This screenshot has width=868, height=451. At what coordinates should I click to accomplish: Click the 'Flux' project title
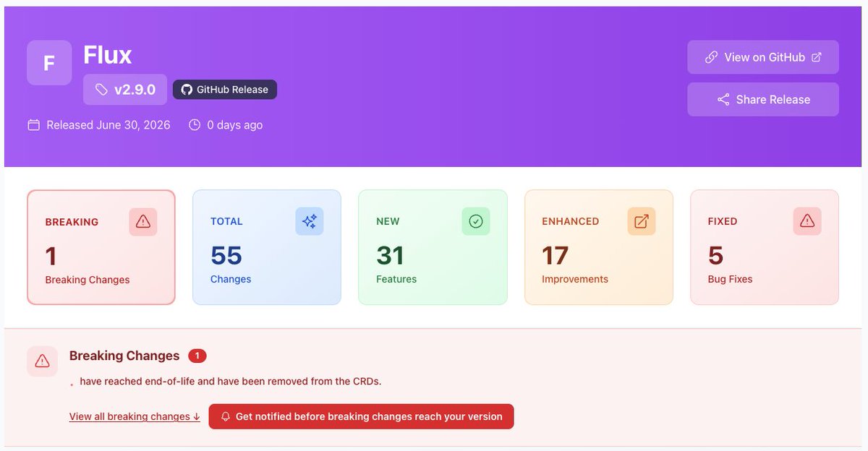(x=108, y=55)
